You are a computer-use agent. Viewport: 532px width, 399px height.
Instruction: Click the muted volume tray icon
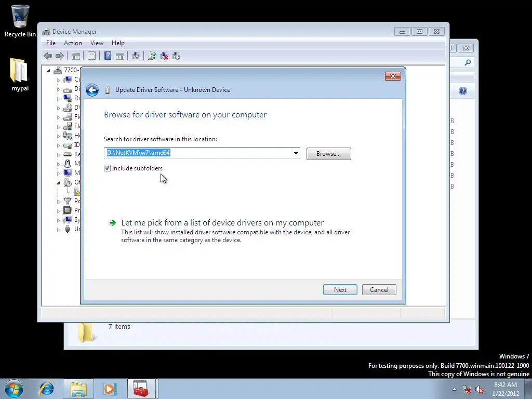click(480, 389)
